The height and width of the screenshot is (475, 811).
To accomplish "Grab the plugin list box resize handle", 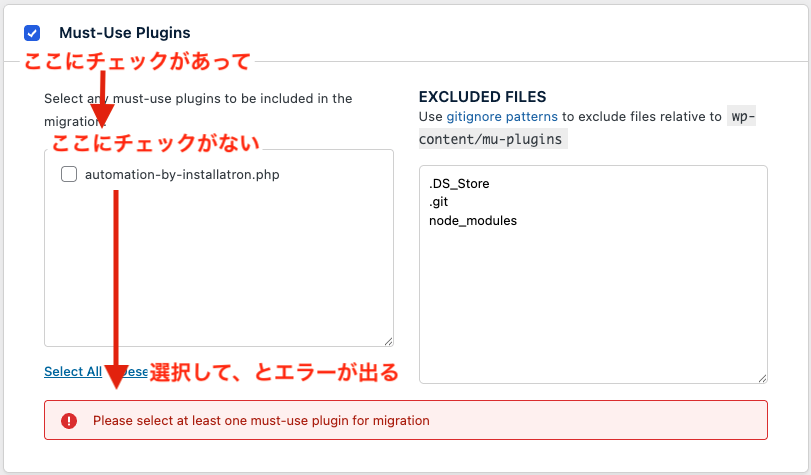I will (x=387, y=341).
